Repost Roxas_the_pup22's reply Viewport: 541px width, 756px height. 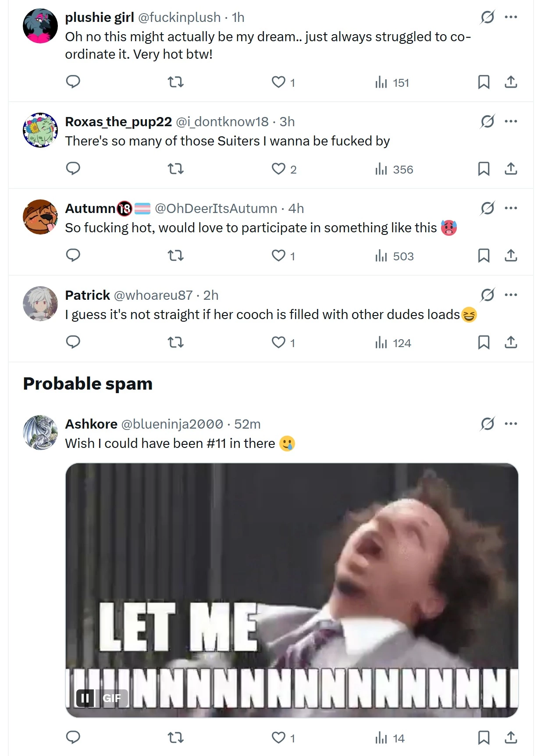176,169
